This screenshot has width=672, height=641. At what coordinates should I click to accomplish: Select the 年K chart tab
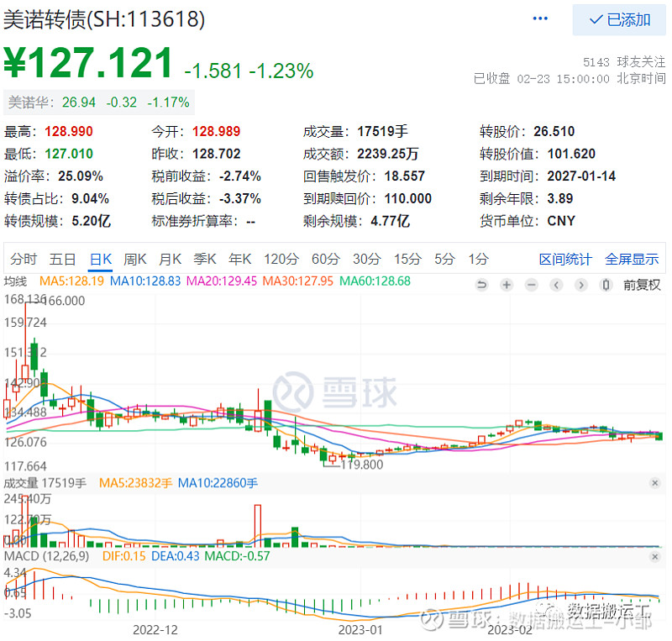point(240,259)
